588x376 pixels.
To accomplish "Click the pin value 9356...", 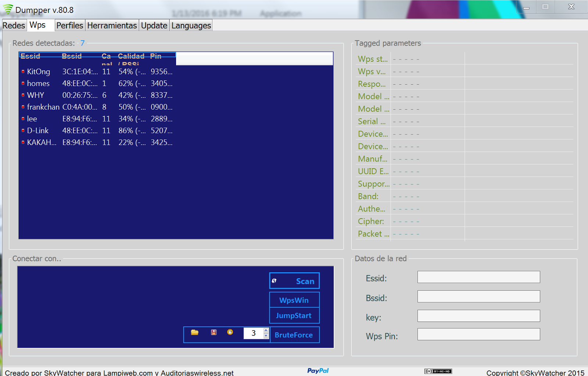I will [161, 72].
